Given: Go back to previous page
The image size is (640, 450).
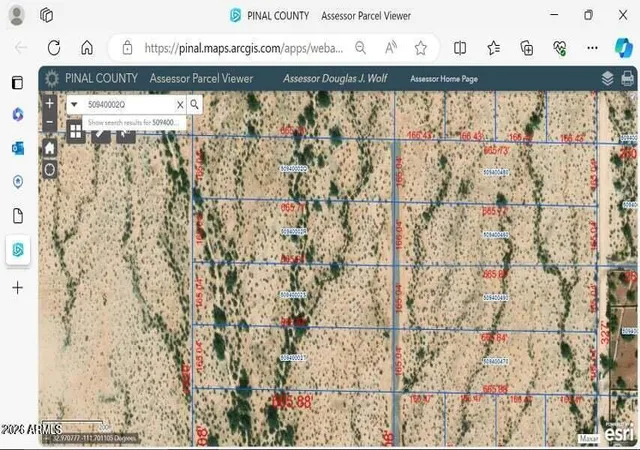Looking at the screenshot, I should tap(21, 48).
